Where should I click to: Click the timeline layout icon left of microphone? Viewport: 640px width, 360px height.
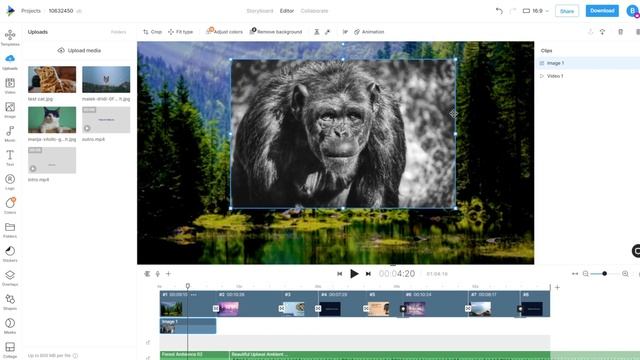point(147,274)
